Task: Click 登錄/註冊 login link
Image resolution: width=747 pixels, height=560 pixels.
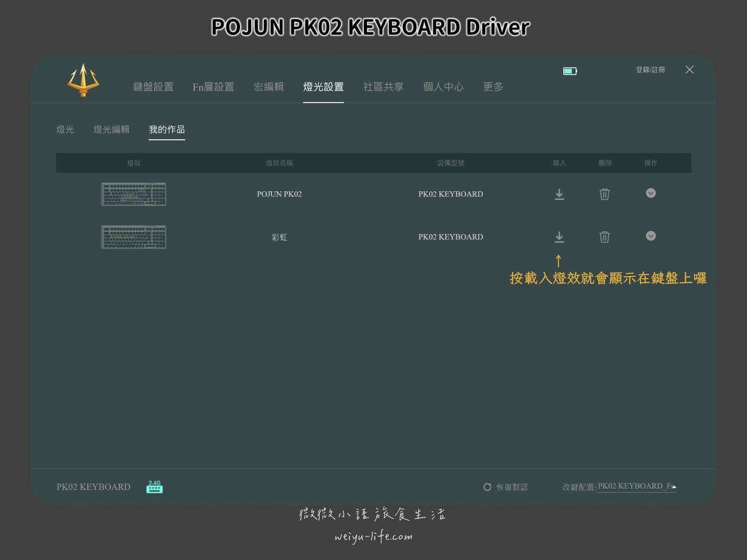Action: (x=650, y=70)
